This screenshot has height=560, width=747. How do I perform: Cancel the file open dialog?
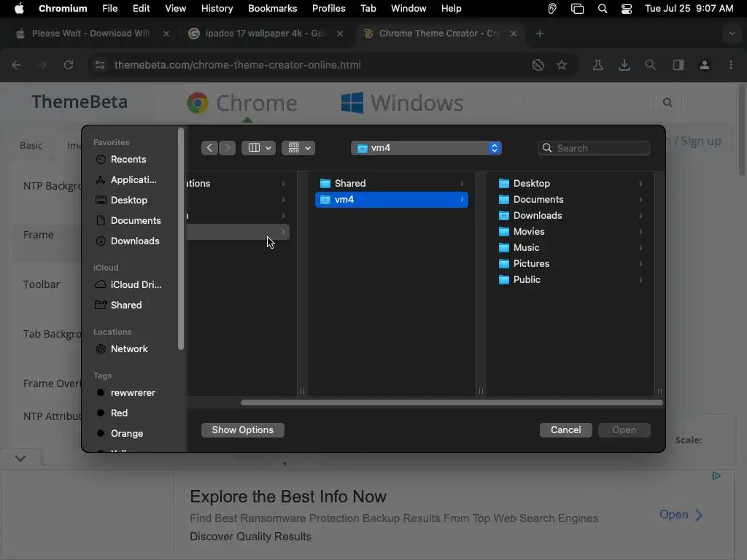tap(565, 430)
